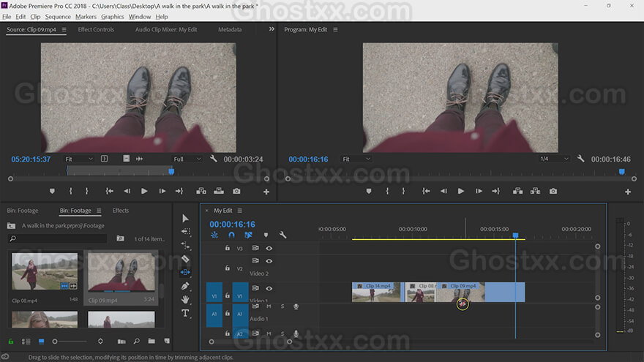Open the Graphics menu

tap(112, 17)
